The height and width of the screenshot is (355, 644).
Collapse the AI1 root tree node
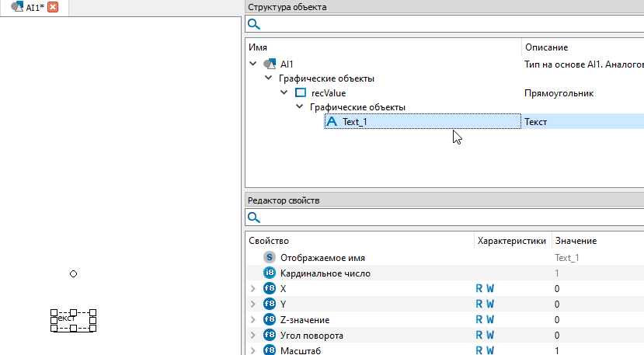click(252, 64)
